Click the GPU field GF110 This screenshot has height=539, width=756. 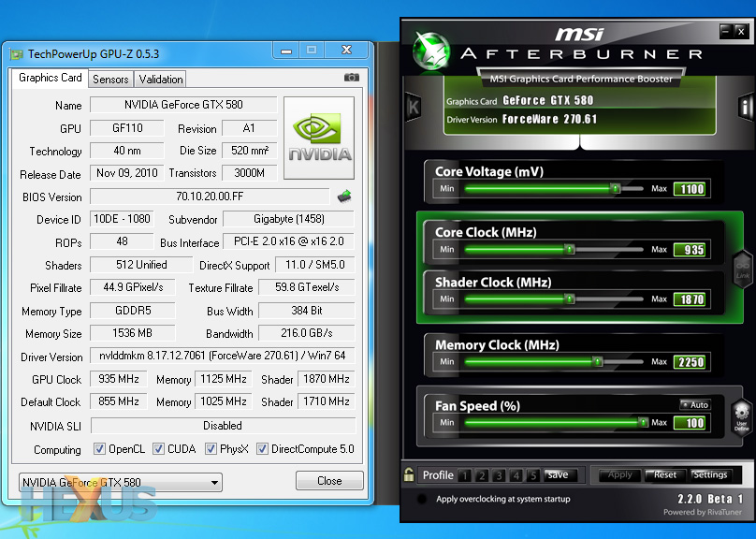[127, 128]
